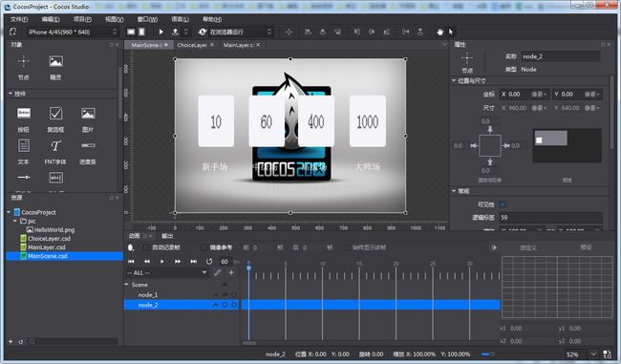621x364 pixels.
Task: Collapse the CocosProject tree root
Action: [9, 212]
